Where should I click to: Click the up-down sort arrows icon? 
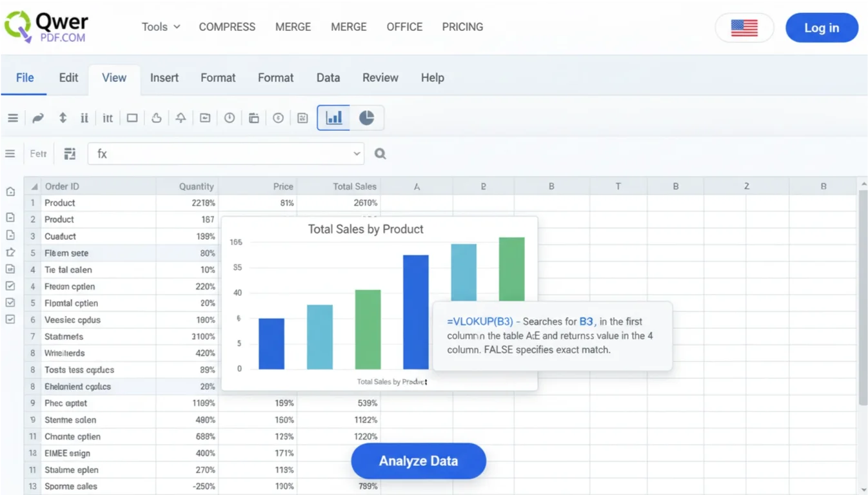point(63,118)
